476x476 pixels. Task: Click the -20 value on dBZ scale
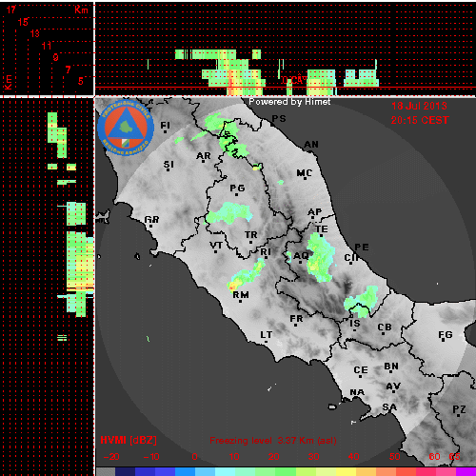point(111,457)
